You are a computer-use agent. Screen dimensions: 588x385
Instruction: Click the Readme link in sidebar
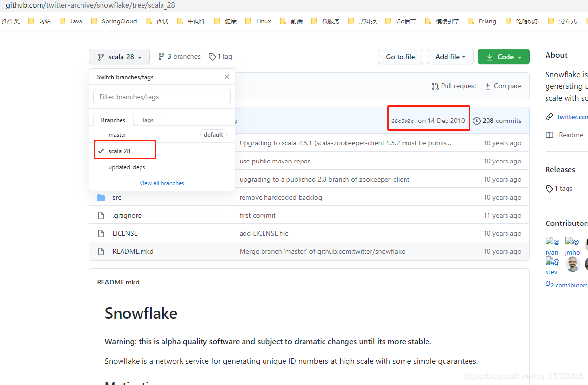[x=570, y=135]
